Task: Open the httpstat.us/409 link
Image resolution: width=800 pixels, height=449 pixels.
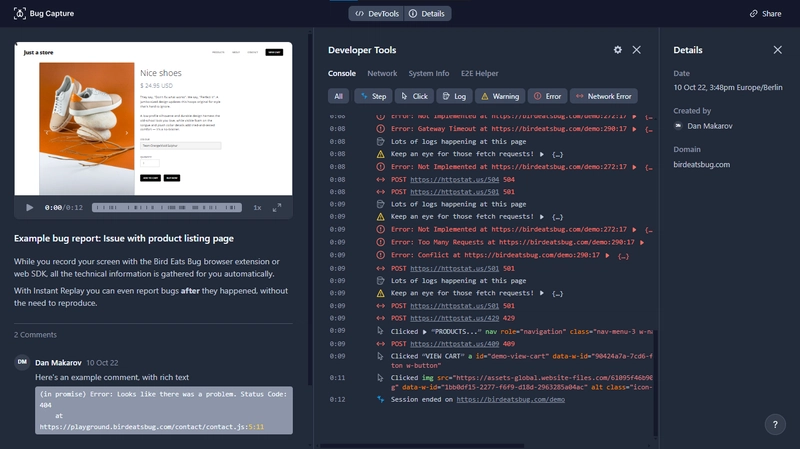Action: (x=455, y=344)
